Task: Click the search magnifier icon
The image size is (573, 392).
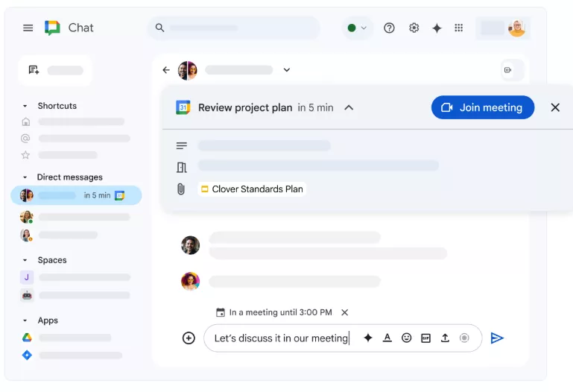Action: [159, 28]
